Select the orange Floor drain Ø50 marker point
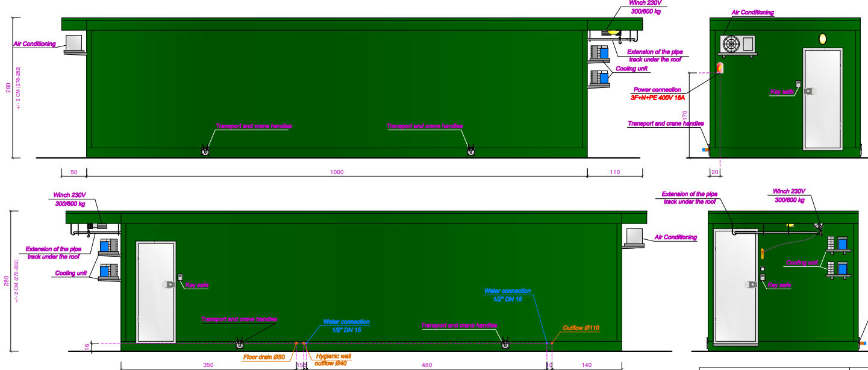Viewport: 868px width, 370px height. click(x=296, y=343)
